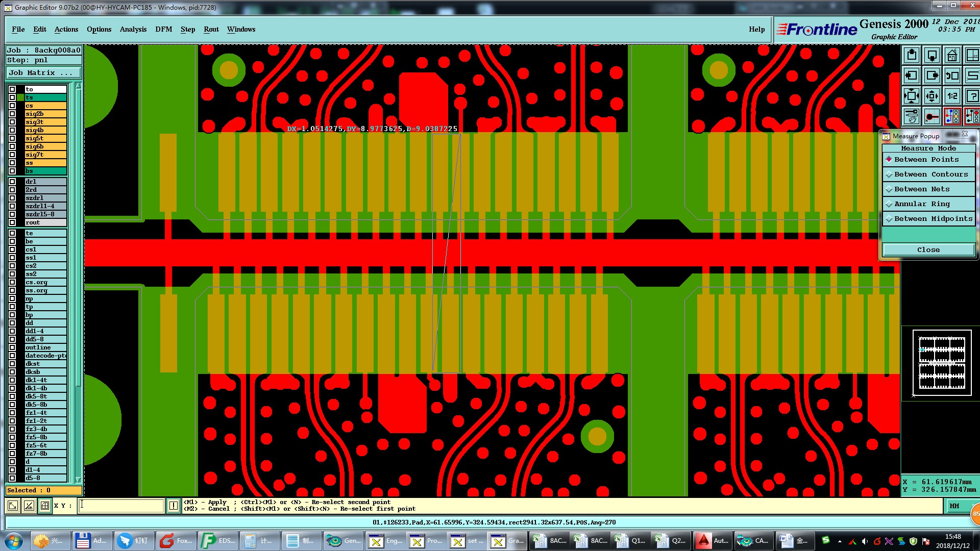Click the Home view icon
Image resolution: width=980 pixels, height=551 pixels.
(952, 55)
